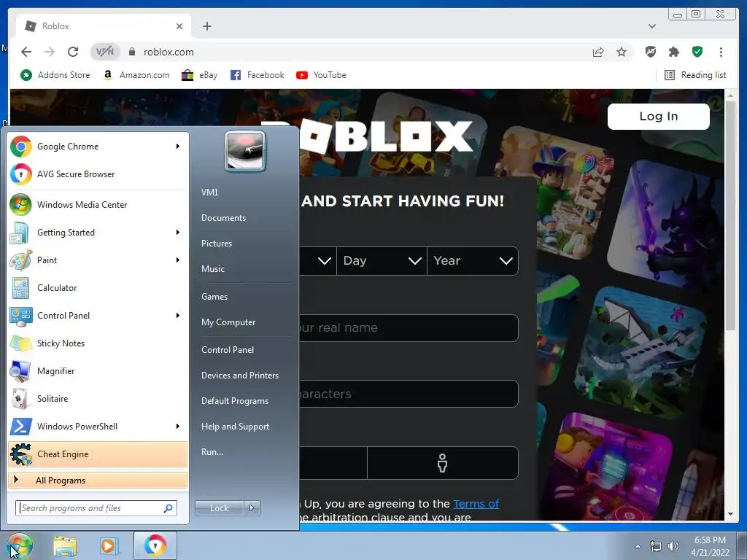Launch AVG Secure Browser from Start menu

pos(98,174)
